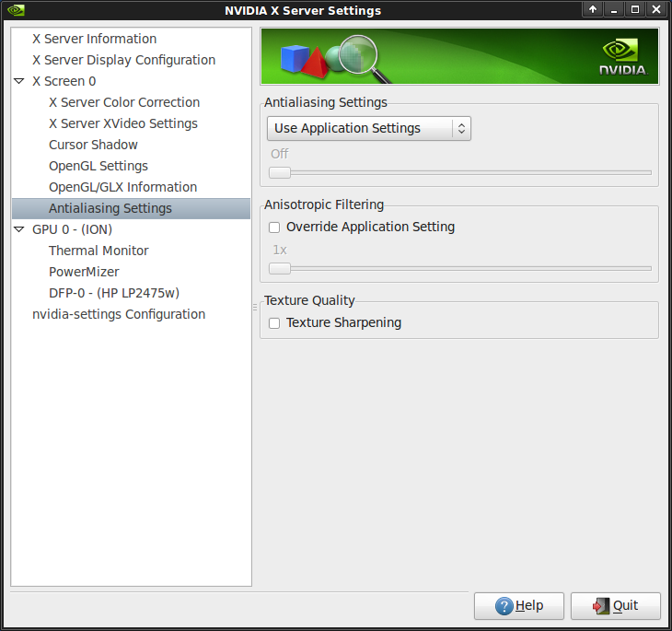
Task: Open the Use Application Settings dropdown
Action: pos(368,128)
